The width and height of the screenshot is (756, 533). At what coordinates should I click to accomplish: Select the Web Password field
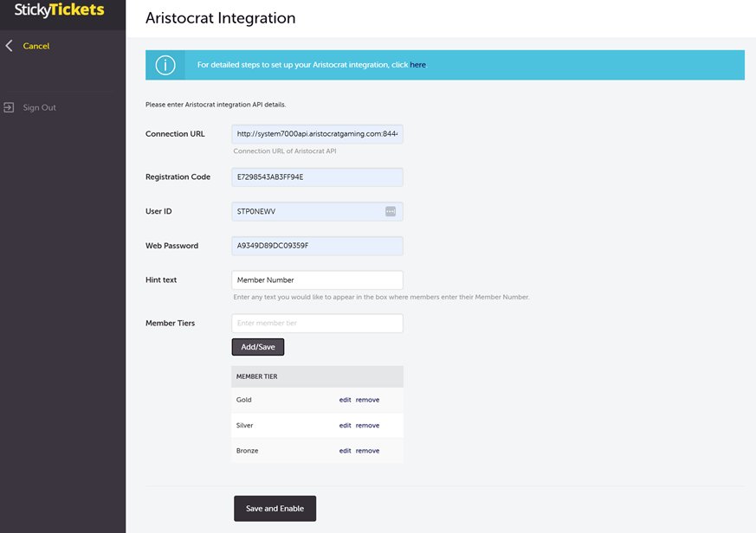(317, 246)
